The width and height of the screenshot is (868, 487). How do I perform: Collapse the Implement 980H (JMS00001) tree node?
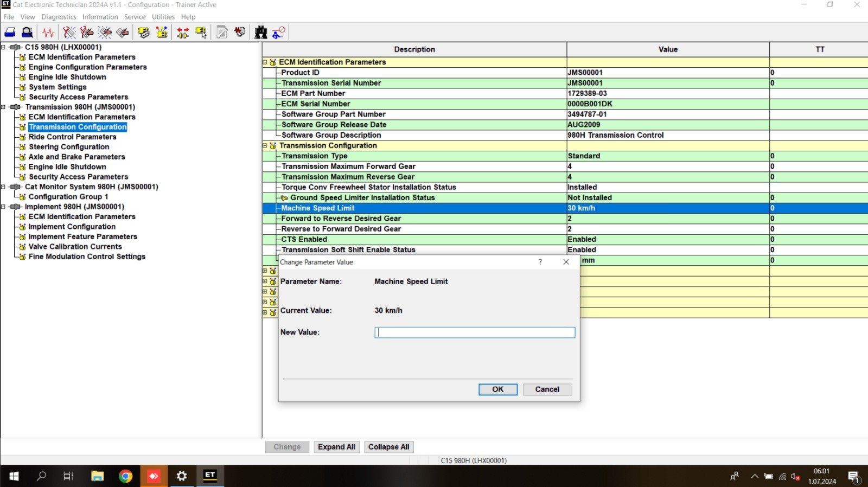click(3, 207)
